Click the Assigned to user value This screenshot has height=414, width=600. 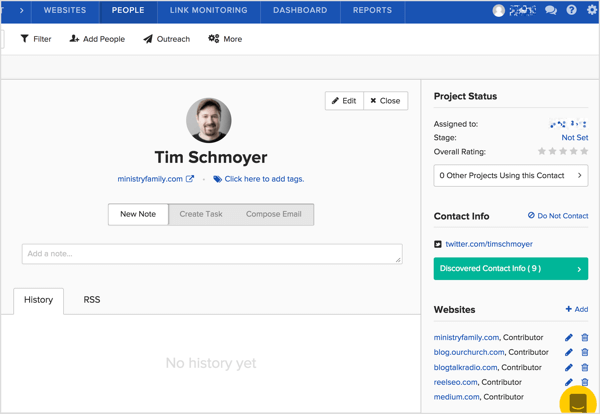point(568,124)
